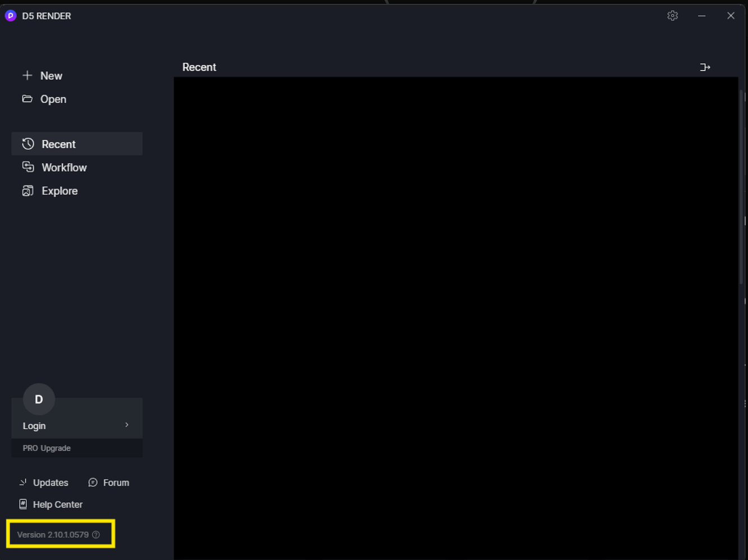Switch to the Explore section

click(x=60, y=190)
